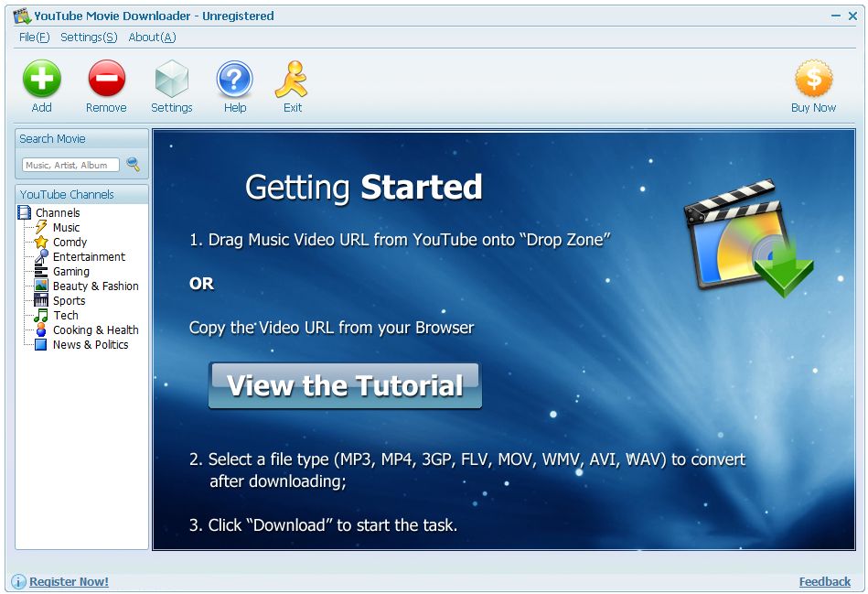The height and width of the screenshot is (594, 868).
Task: Click the Add label under the plus icon
Action: click(x=41, y=107)
